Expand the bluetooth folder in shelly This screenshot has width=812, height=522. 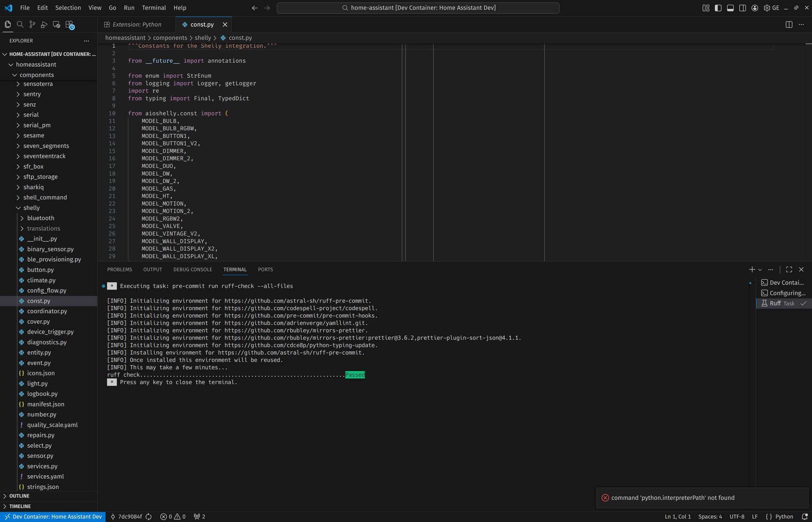click(x=41, y=218)
